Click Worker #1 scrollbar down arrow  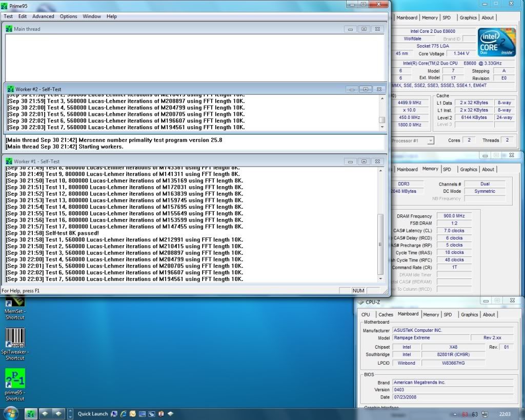[380, 278]
